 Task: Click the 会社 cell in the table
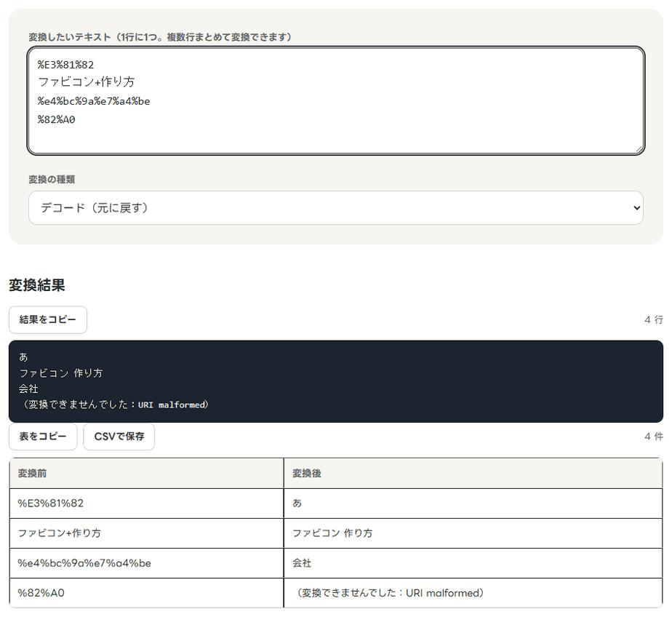pyautogui.click(x=473, y=563)
